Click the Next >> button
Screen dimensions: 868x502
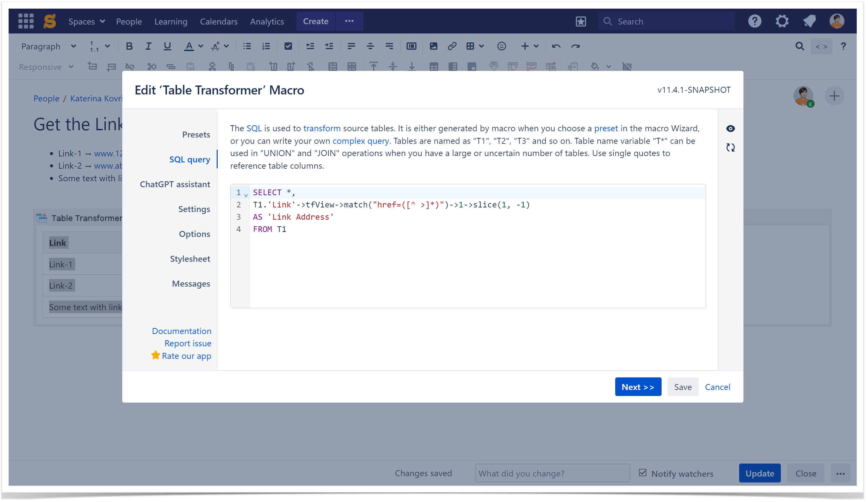pyautogui.click(x=637, y=387)
